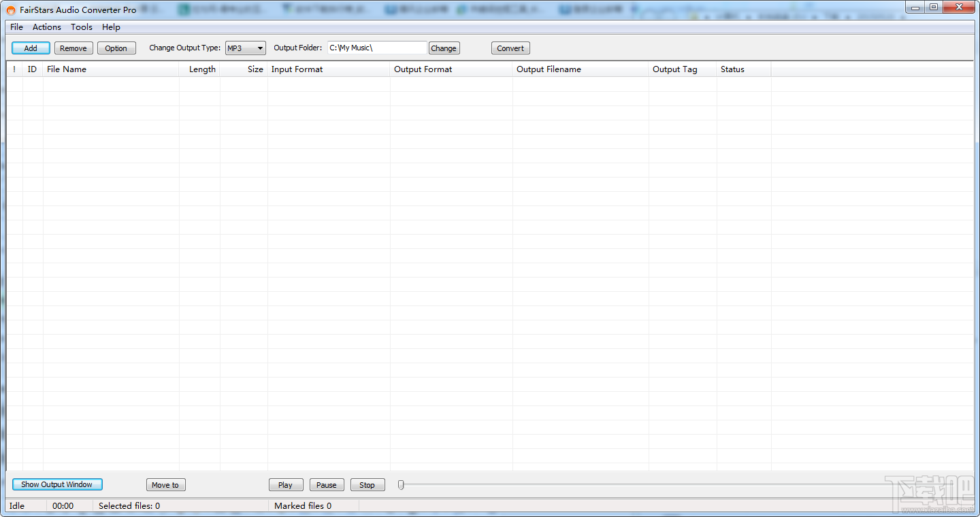The height and width of the screenshot is (517, 980).
Task: Click the Output Format column header
Action: point(451,69)
